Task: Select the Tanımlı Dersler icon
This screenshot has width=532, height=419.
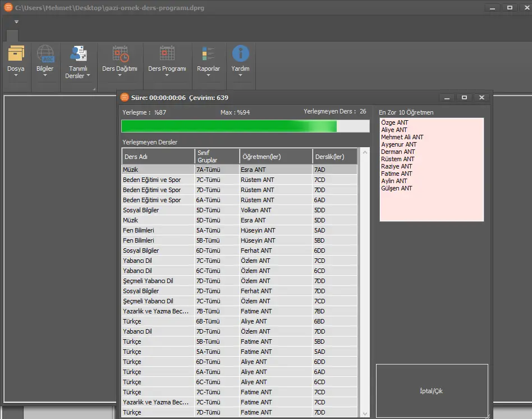Action: pos(77,53)
